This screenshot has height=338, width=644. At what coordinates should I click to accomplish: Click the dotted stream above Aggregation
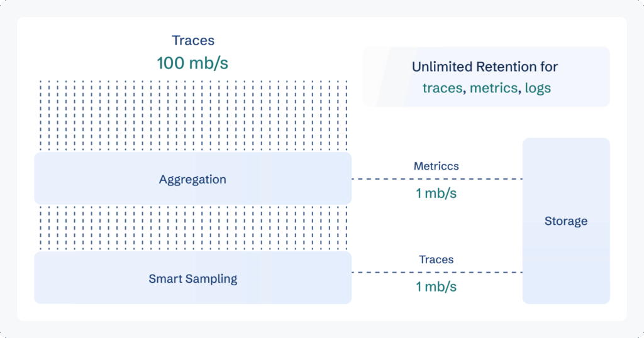(x=193, y=116)
